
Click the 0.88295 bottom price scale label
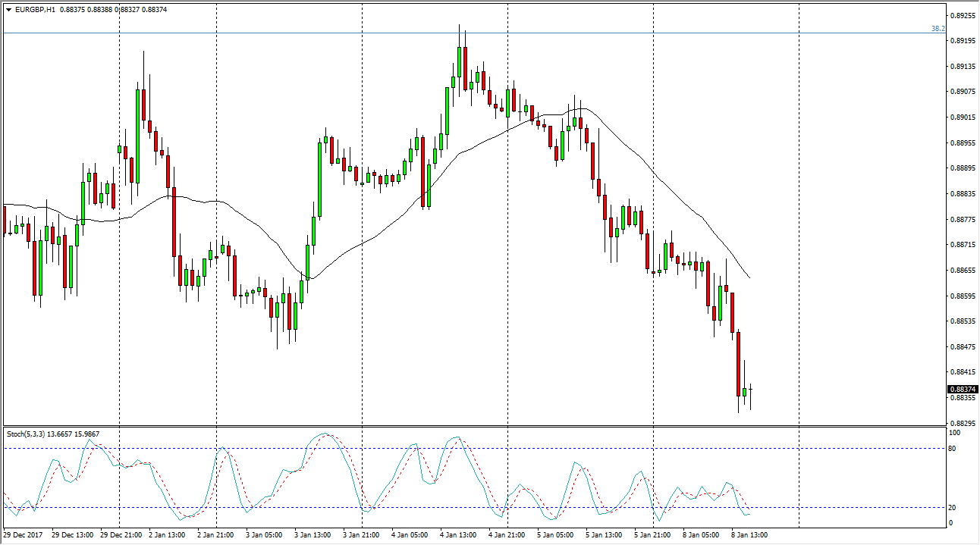point(963,423)
